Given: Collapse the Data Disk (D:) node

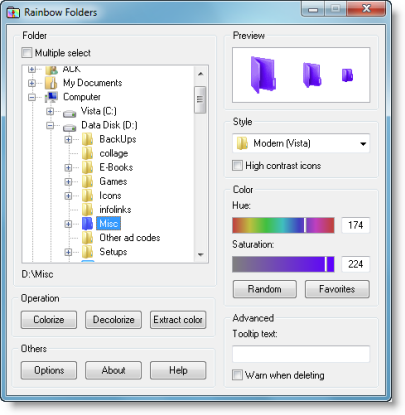Looking at the screenshot, I should (50, 125).
